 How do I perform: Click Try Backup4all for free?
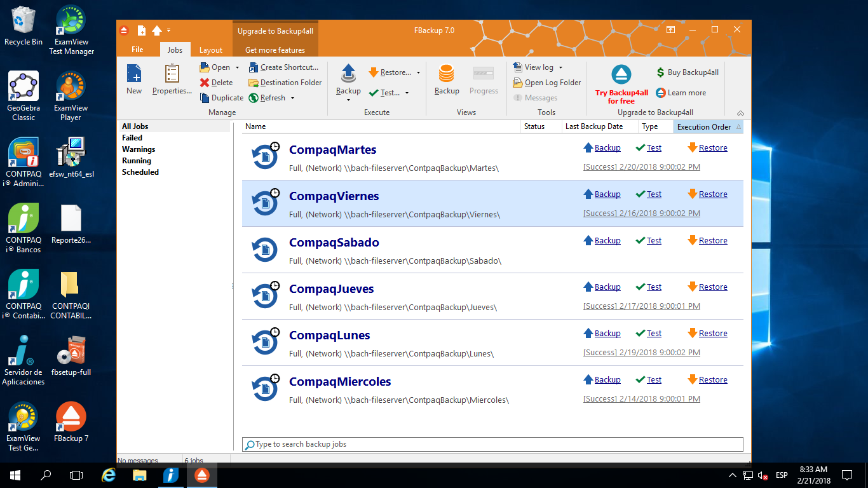point(621,84)
